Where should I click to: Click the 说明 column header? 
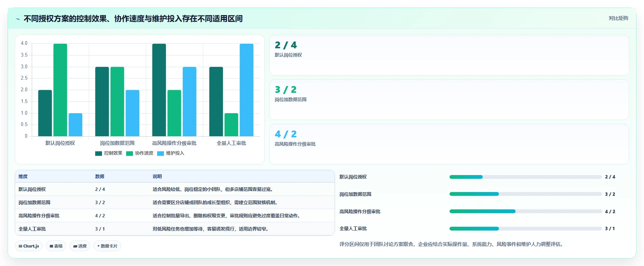click(157, 177)
